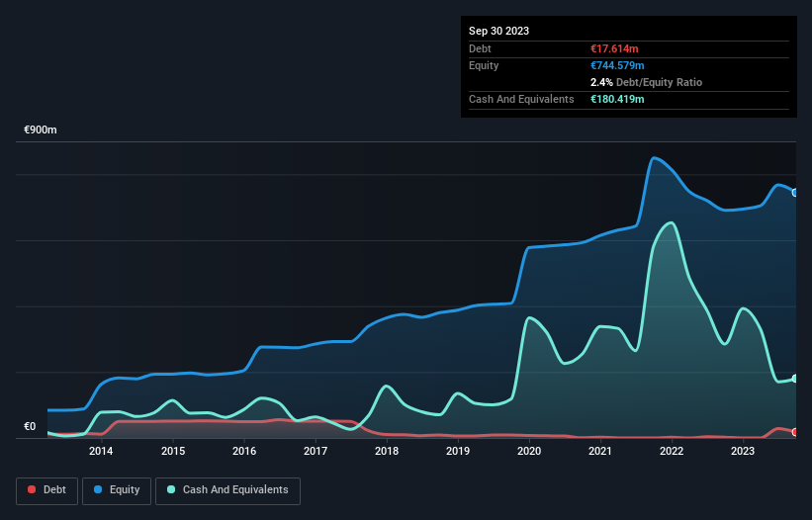This screenshot has height=520, width=812.
Task: Click the 2018 x-axis label
Action: 387,451
